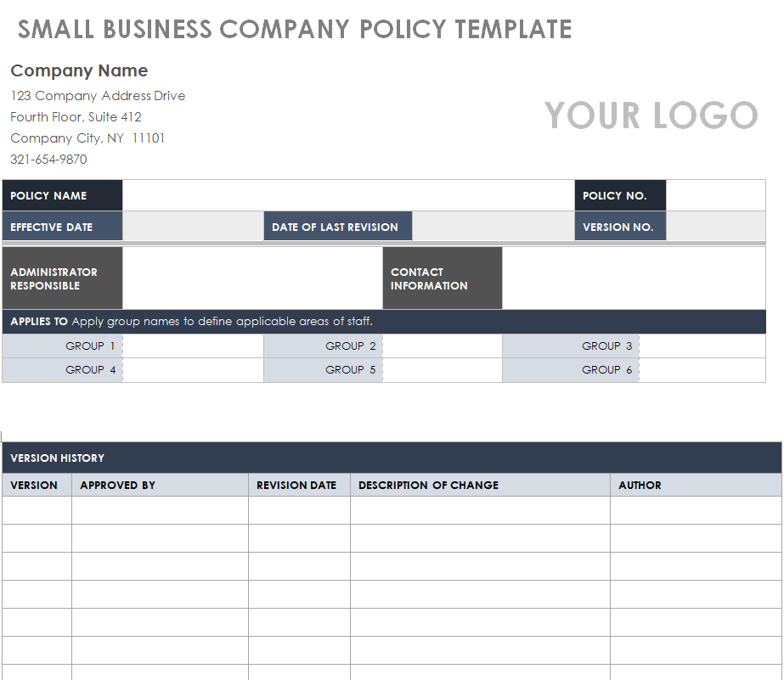
Task: Click the Group 6 name field
Action: click(702, 370)
